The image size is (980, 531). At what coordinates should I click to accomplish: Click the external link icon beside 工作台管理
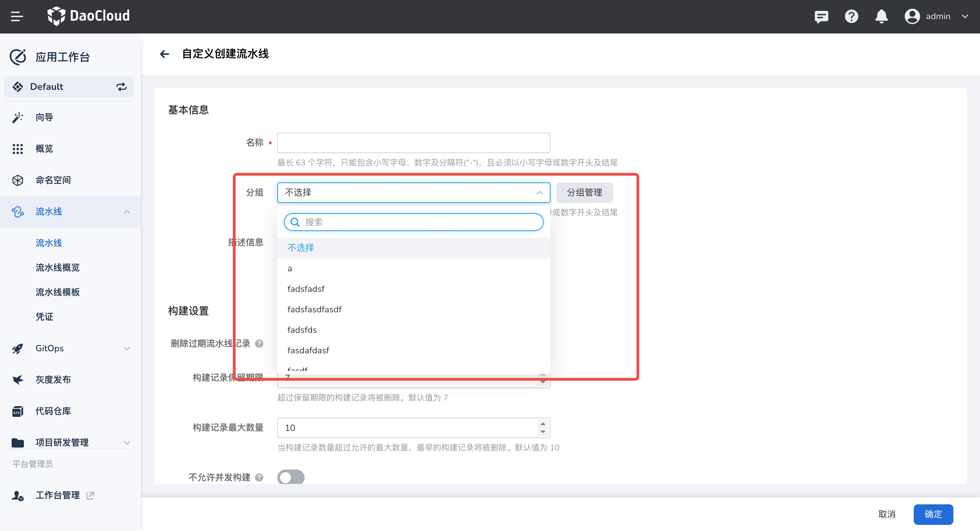coord(90,495)
